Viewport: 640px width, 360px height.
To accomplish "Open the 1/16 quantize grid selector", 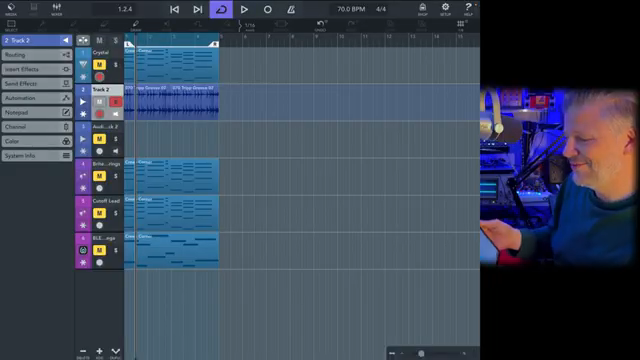I will 249,26.
